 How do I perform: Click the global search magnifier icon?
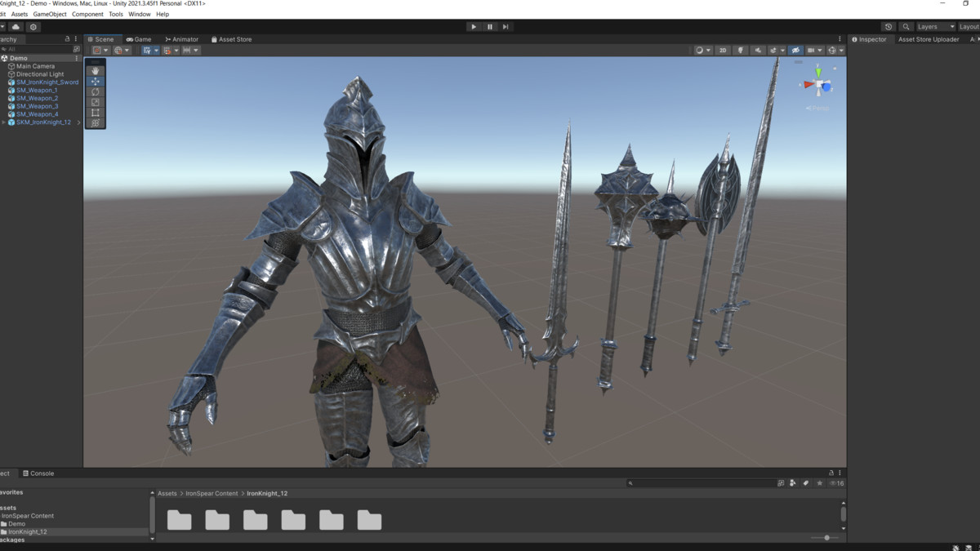click(x=906, y=27)
